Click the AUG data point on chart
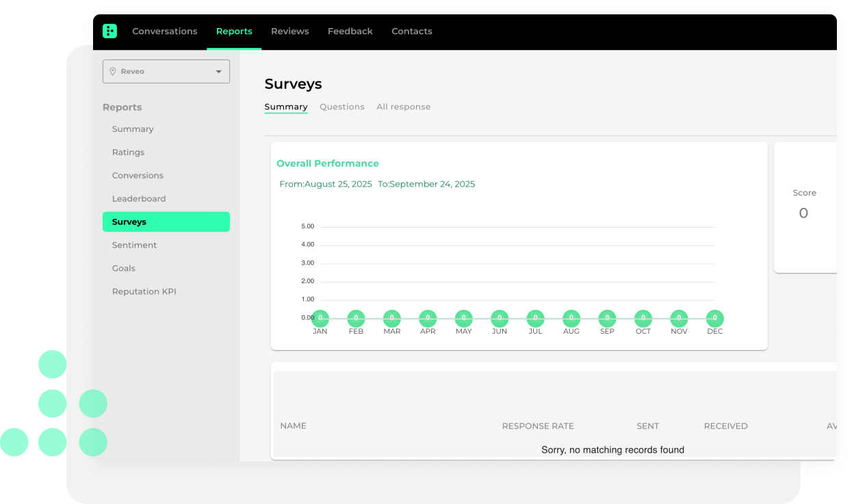The width and height of the screenshot is (854, 504). 571,318
